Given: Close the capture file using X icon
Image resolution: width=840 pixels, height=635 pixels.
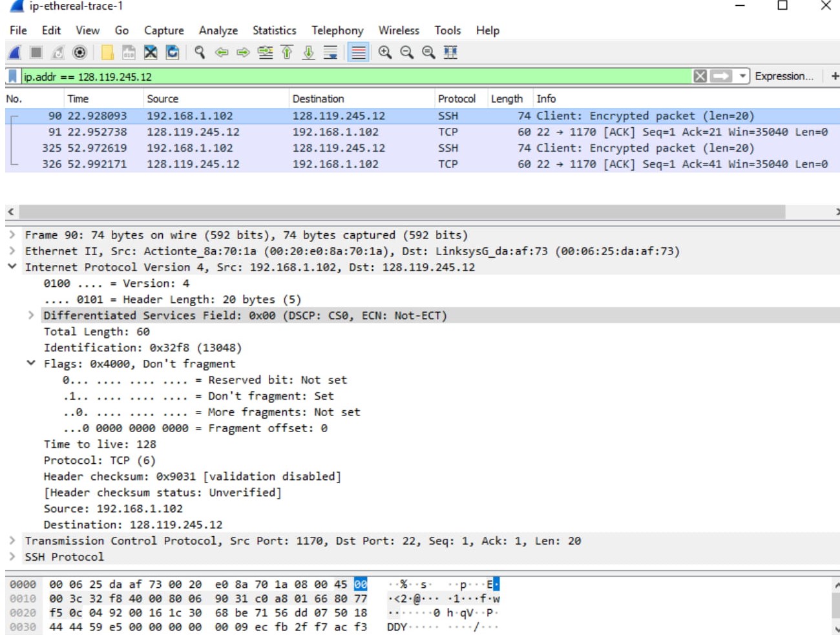Looking at the screenshot, I should pyautogui.click(x=151, y=52).
